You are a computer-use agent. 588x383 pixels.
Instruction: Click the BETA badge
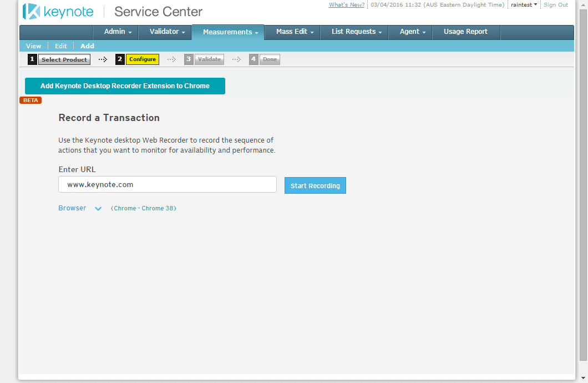point(31,100)
